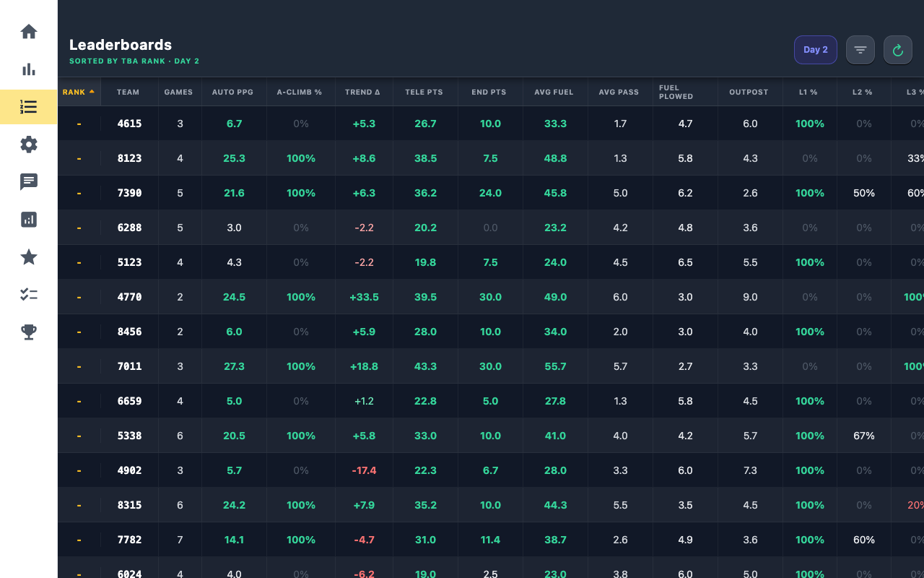Open the bar chart icon in sidebar
The height and width of the screenshot is (578, 924).
[x=29, y=69]
